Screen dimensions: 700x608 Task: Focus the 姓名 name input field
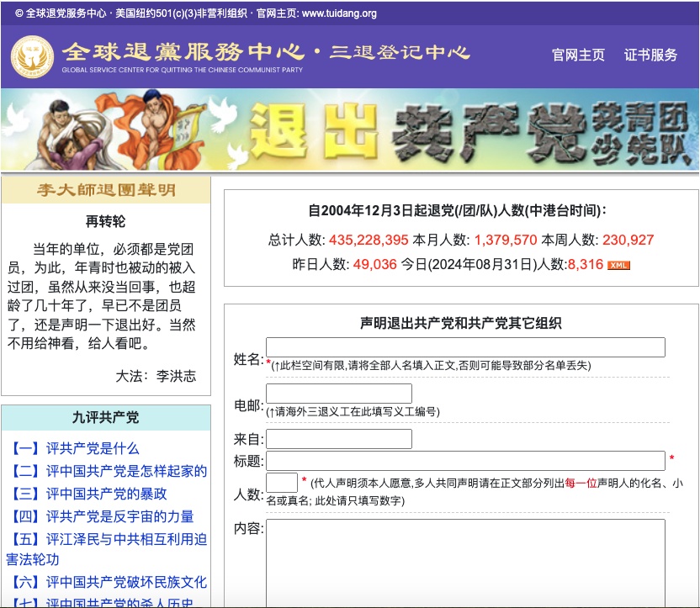[465, 347]
